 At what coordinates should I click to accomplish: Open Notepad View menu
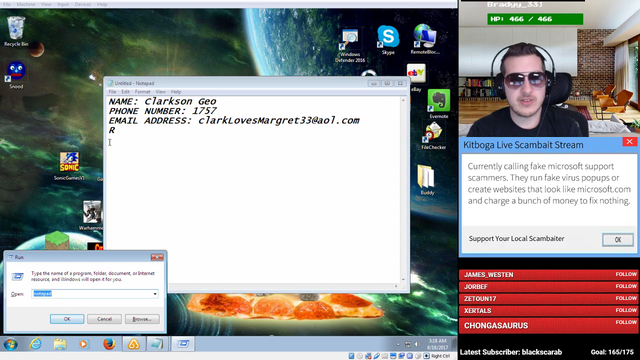coord(160,92)
